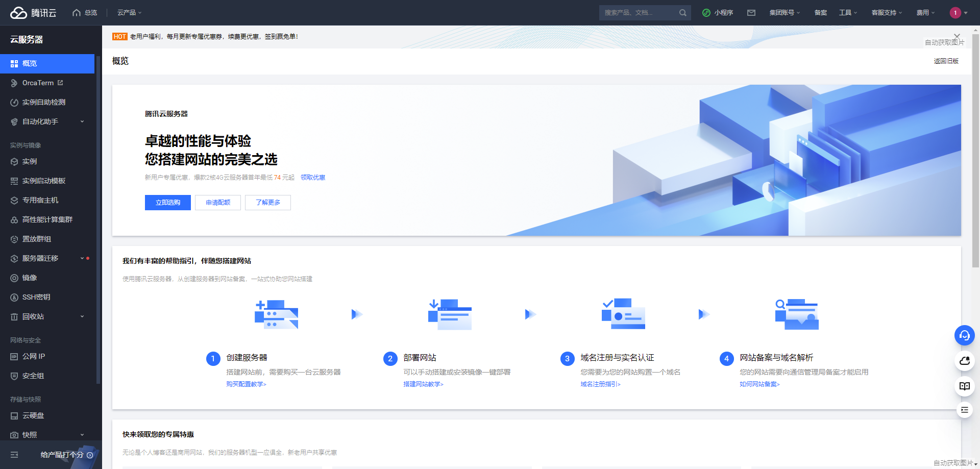Expand the 快照 submenu

[82, 435]
